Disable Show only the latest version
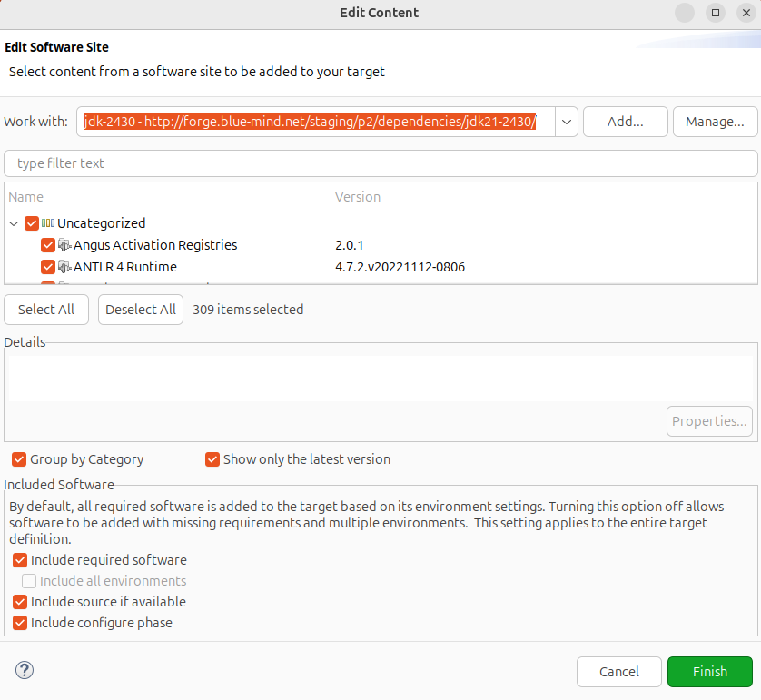 pyautogui.click(x=212, y=459)
